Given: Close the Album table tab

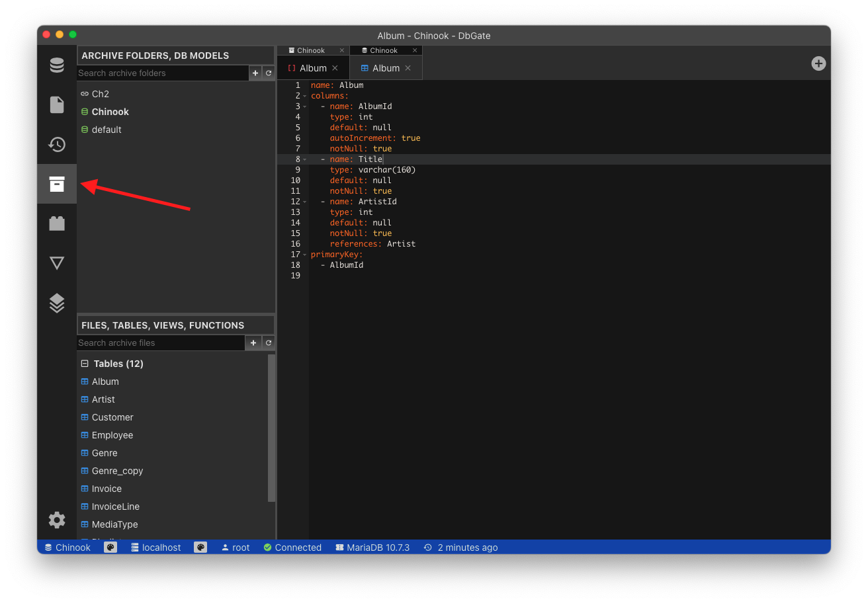Looking at the screenshot, I should click(x=408, y=68).
